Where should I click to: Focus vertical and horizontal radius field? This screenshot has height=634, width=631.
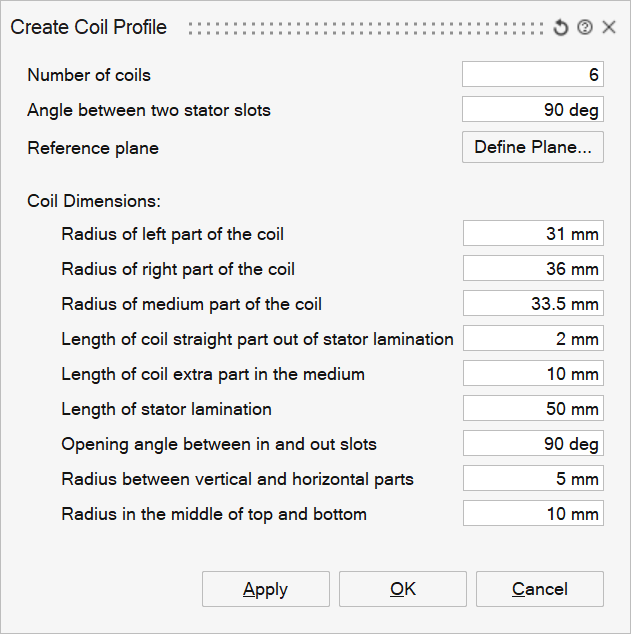click(x=532, y=479)
